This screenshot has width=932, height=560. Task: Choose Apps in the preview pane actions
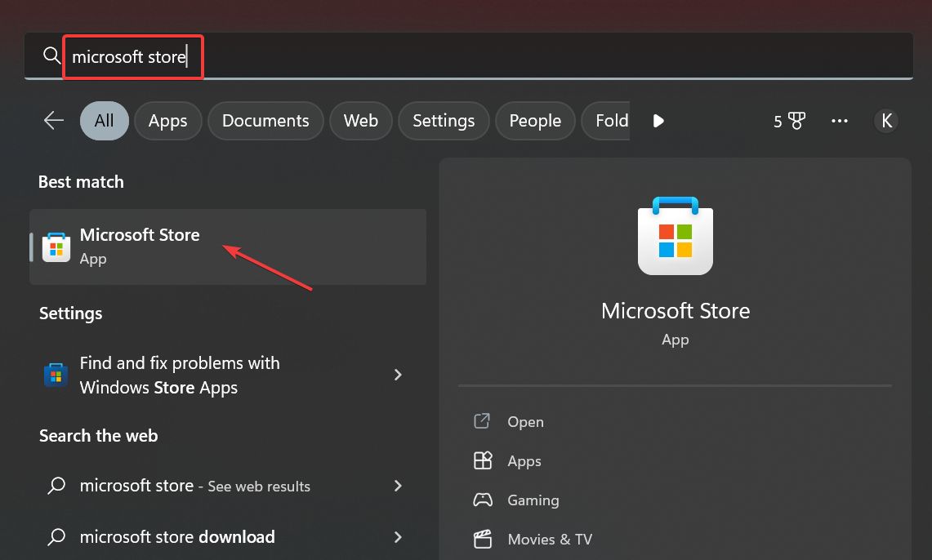coord(524,461)
